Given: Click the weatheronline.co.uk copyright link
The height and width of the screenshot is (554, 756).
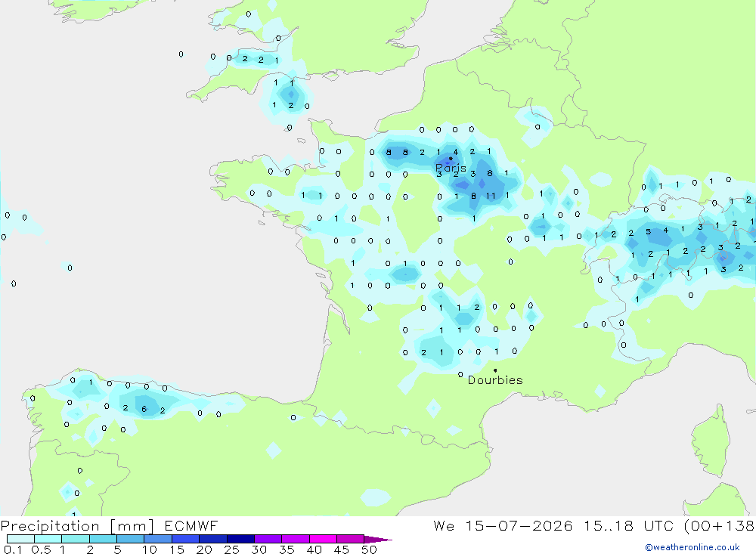Looking at the screenshot, I should (692, 547).
